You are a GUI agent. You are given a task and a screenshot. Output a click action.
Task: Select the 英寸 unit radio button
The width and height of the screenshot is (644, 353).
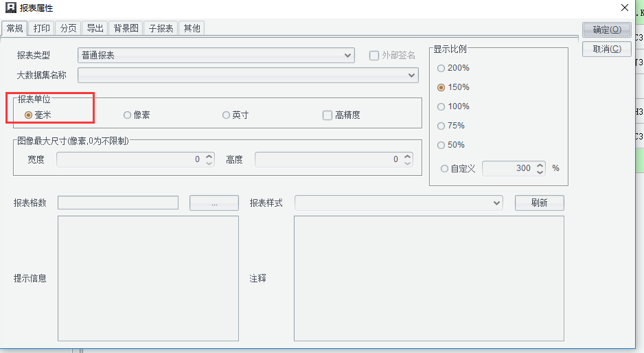(x=226, y=115)
